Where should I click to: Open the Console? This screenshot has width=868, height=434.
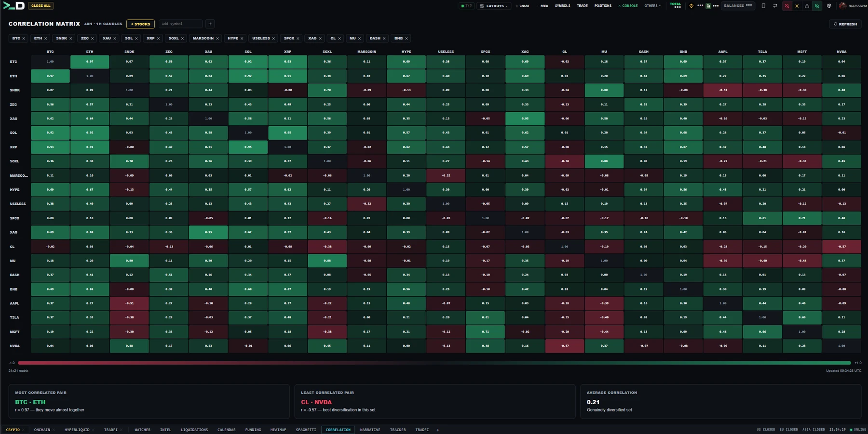628,6
